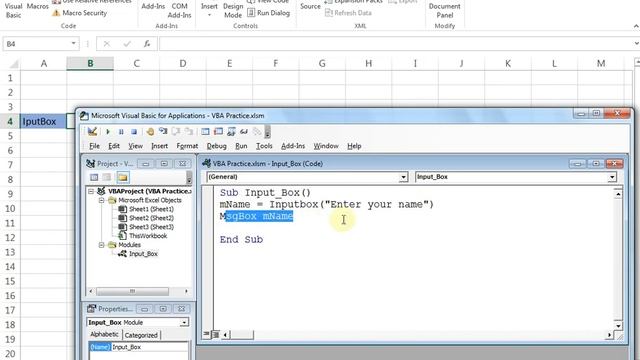The image size is (640, 360).
Task: Switch to Procedure View in the code window
Action: (207, 334)
